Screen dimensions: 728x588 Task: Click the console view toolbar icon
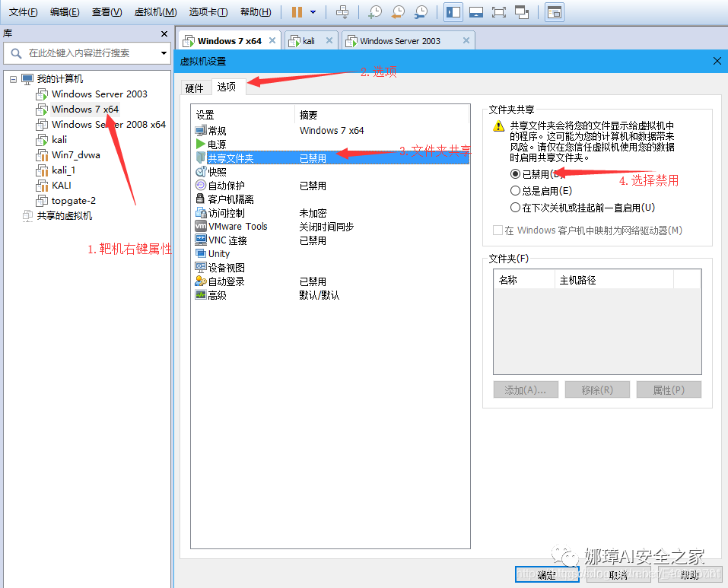[x=554, y=12]
